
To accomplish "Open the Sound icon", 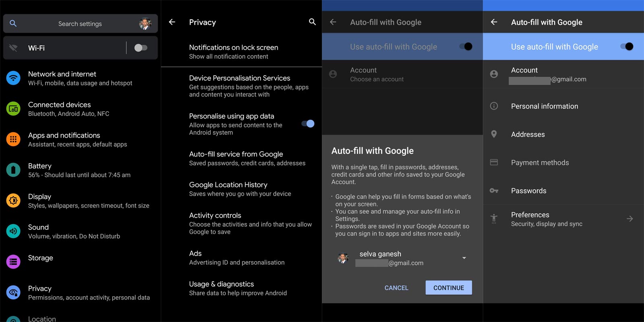I will [x=13, y=231].
